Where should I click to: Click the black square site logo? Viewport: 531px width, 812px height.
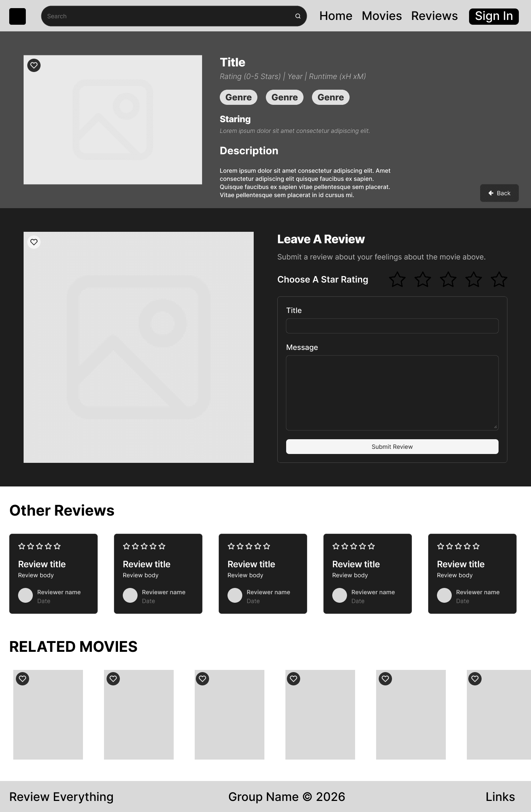17,16
